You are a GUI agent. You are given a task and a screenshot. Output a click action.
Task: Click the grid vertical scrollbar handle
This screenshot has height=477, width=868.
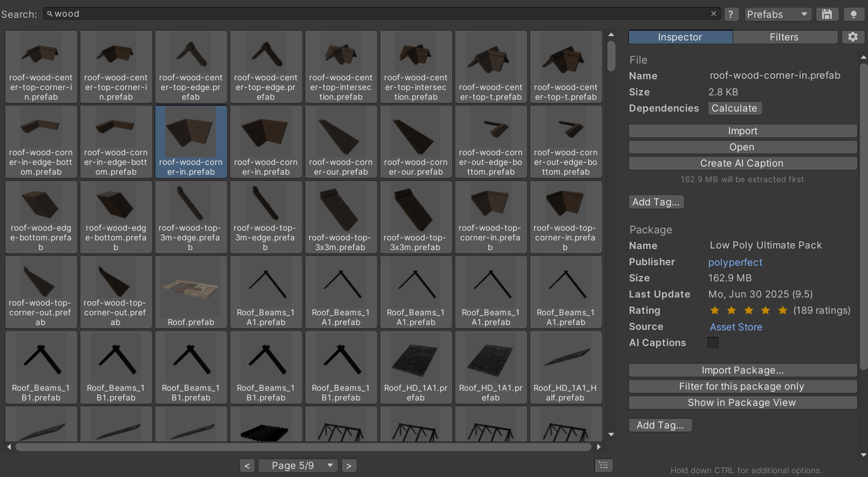[611, 56]
